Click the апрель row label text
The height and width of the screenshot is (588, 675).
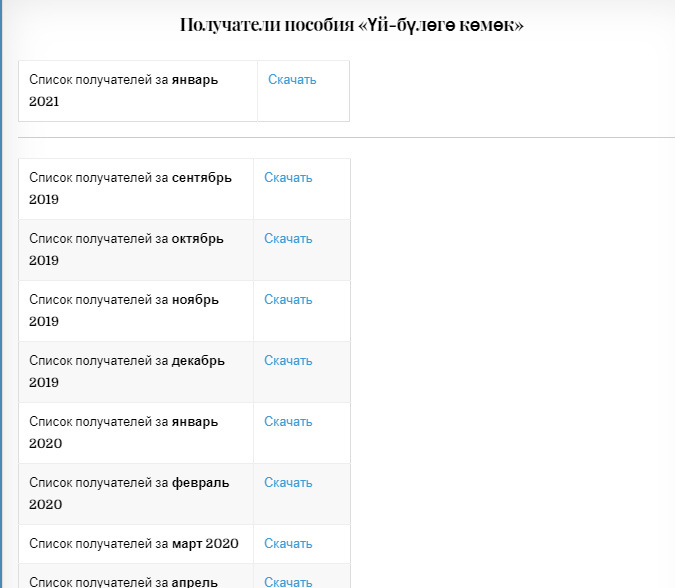point(124,581)
